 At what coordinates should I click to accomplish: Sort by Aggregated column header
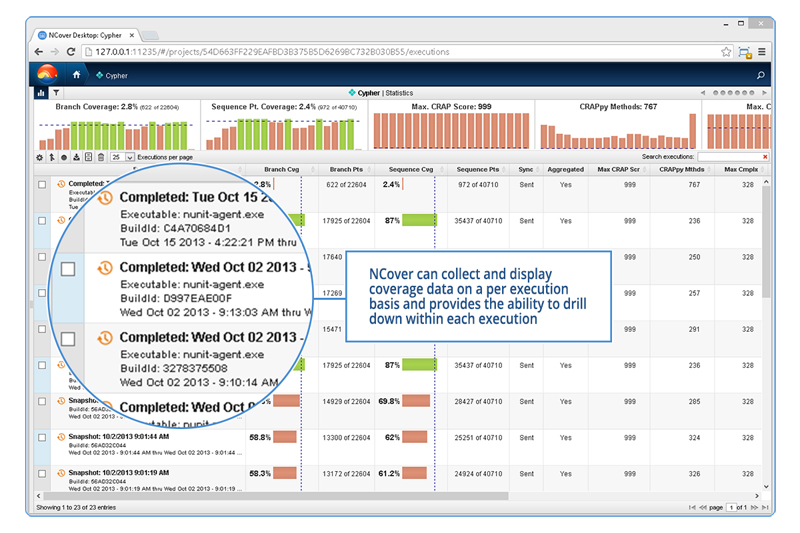pyautogui.click(x=565, y=169)
